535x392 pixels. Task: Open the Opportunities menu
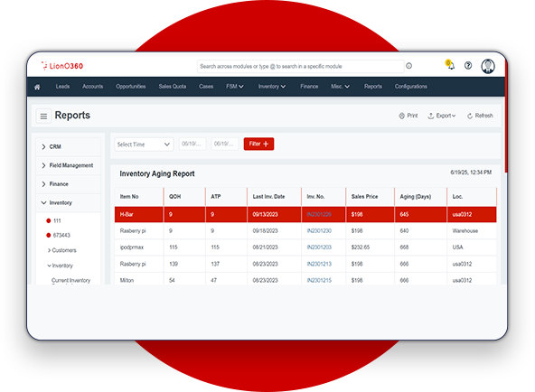131,87
